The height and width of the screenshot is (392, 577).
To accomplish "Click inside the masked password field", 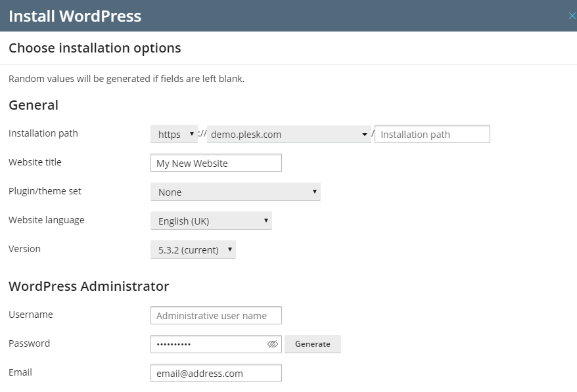I will point(207,344).
